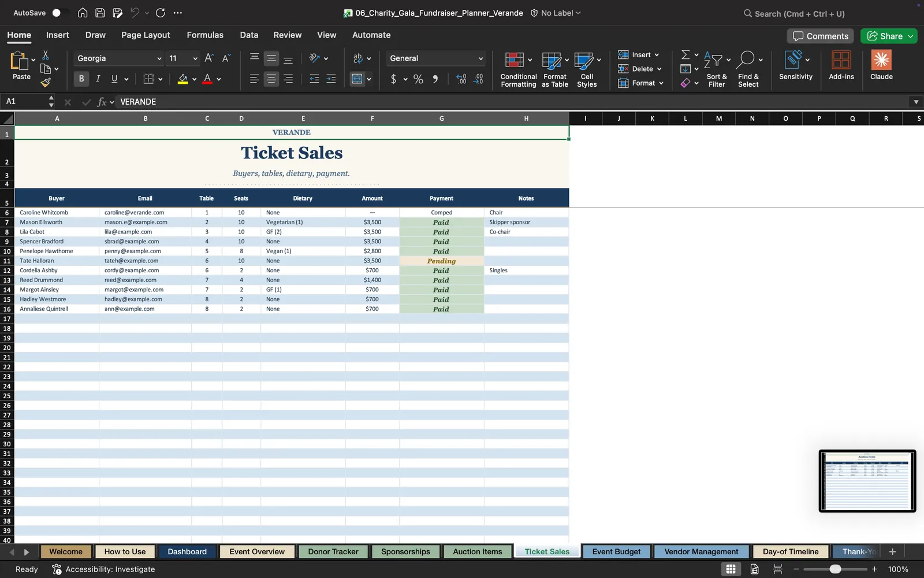The width and height of the screenshot is (924, 578).
Task: Switch to the Donor Tracker sheet tab
Action: point(333,551)
